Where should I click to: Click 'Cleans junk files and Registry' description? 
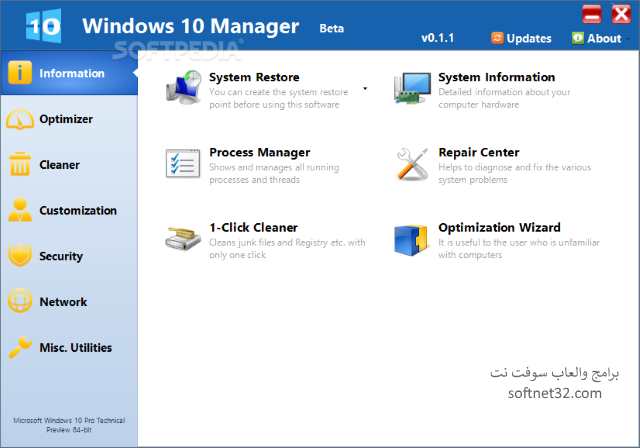pos(287,248)
